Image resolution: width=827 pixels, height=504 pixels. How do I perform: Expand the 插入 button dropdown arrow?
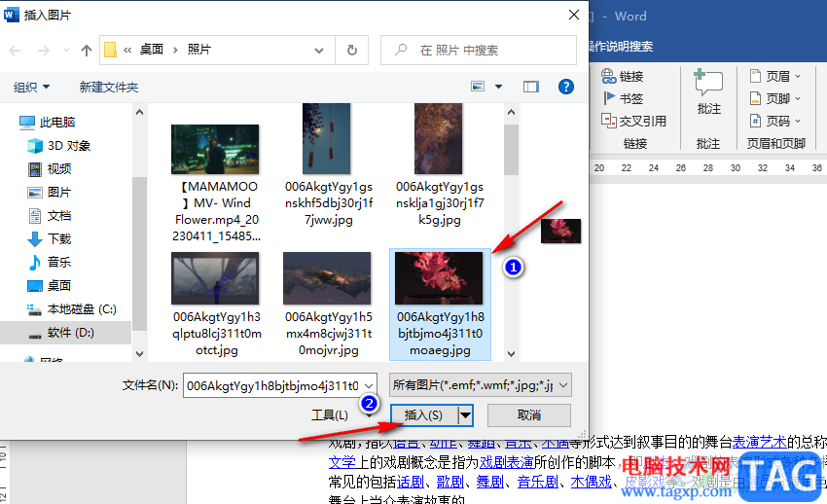(x=465, y=415)
